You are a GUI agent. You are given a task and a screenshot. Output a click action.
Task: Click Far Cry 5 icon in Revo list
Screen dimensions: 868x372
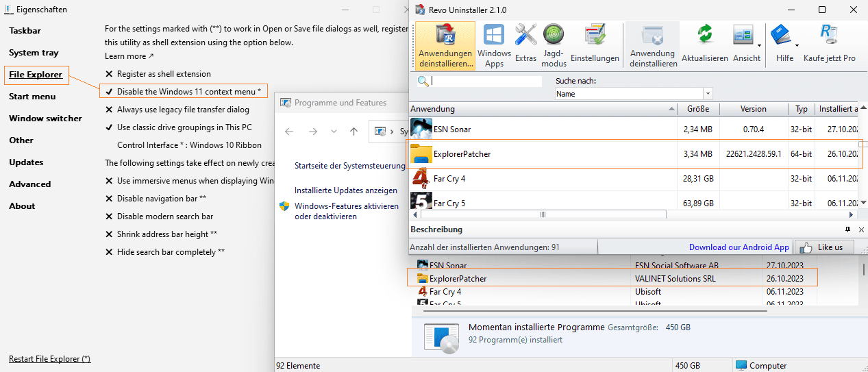[421, 200]
